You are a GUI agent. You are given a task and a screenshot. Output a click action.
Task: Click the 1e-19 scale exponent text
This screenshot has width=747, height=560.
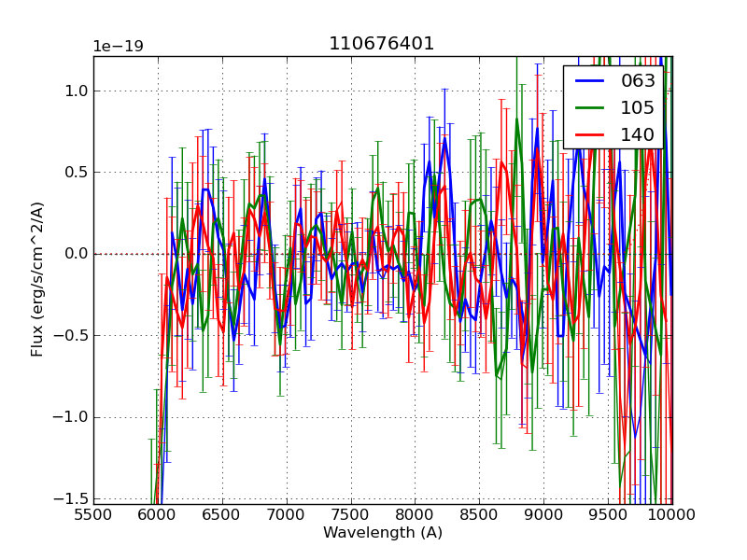(118, 47)
